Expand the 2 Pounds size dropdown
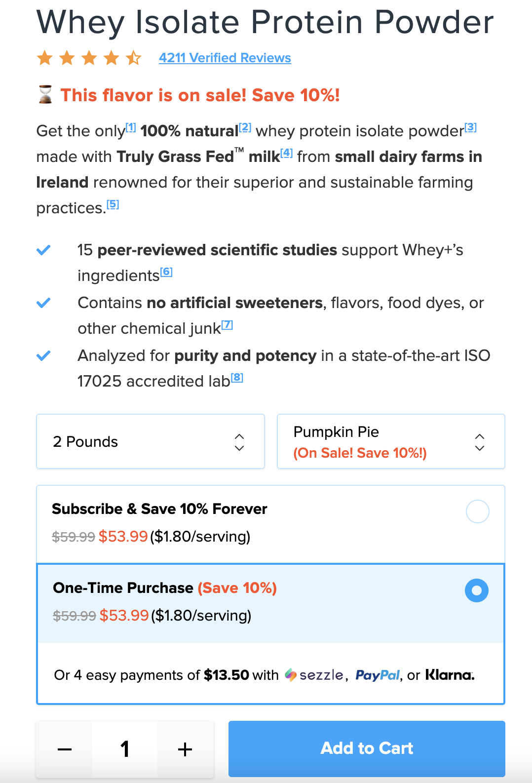 [150, 441]
